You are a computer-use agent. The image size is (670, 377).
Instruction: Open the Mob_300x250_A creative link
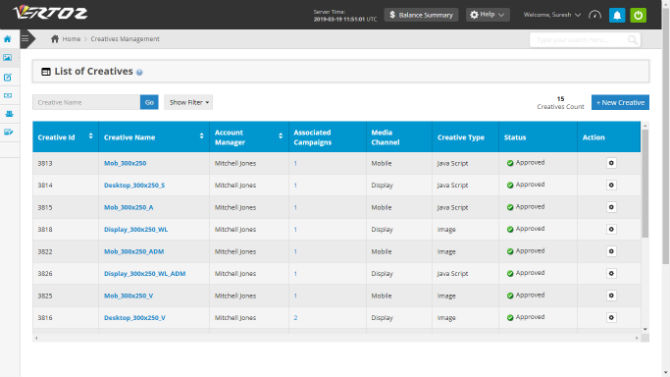(129, 207)
